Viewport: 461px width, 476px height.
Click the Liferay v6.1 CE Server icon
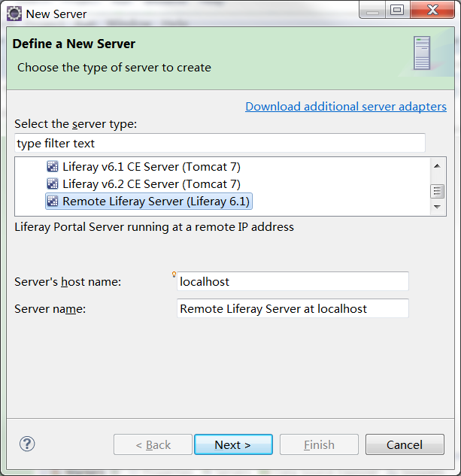click(x=53, y=167)
